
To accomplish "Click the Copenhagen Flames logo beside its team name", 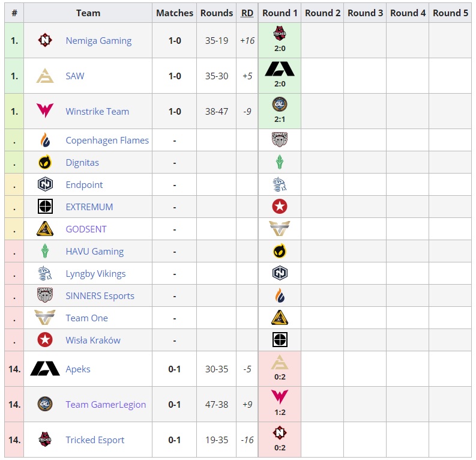I will coord(45,141).
